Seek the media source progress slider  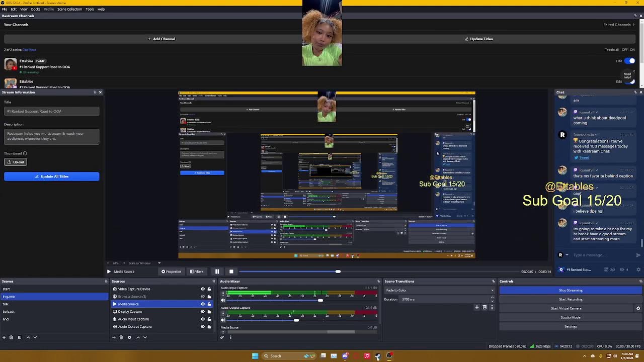(x=338, y=271)
